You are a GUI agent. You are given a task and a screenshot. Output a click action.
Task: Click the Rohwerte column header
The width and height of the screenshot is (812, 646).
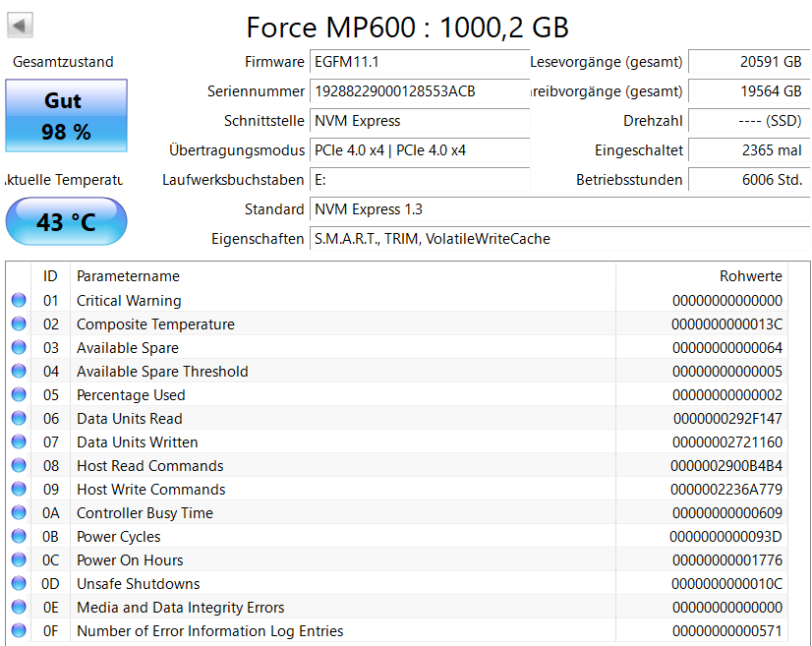[702, 276]
